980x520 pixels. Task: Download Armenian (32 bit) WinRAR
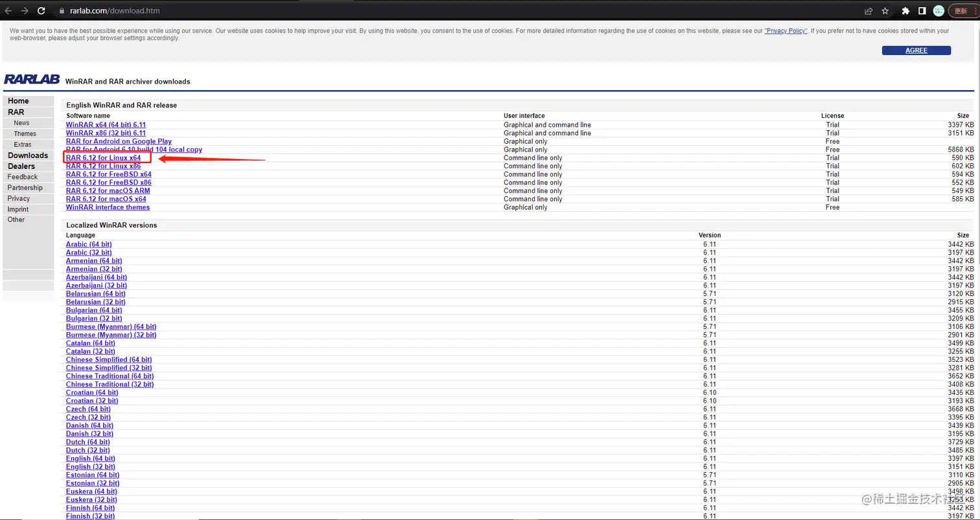pos(94,269)
